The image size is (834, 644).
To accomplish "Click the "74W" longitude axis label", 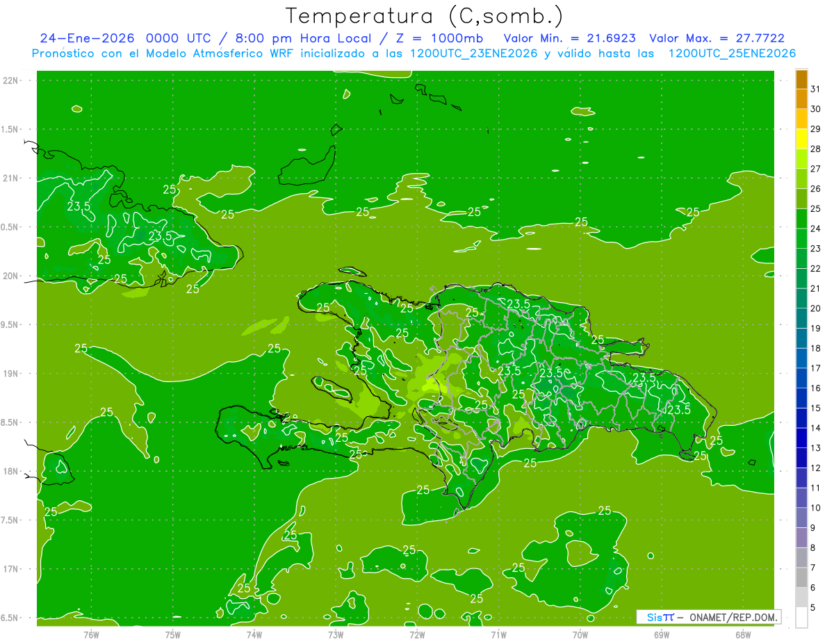I will tap(254, 634).
